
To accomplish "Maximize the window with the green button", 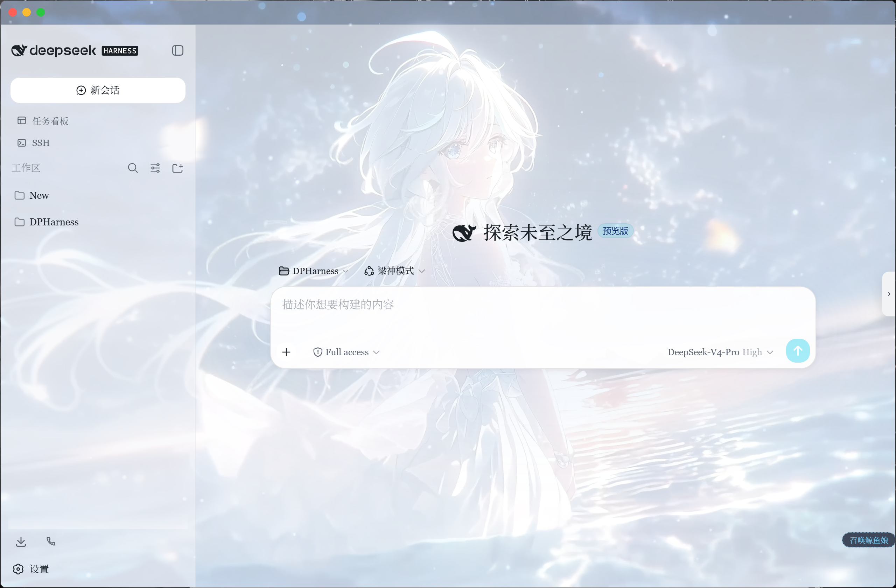I will (x=41, y=12).
